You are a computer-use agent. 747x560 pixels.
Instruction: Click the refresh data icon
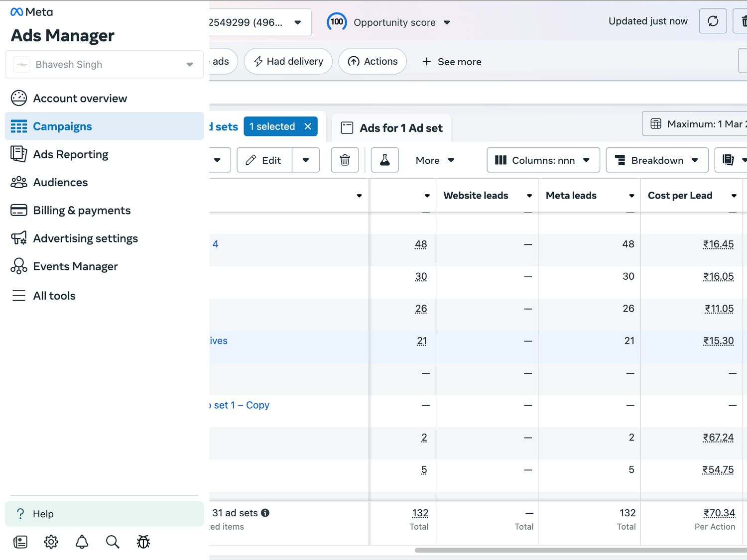click(x=713, y=21)
